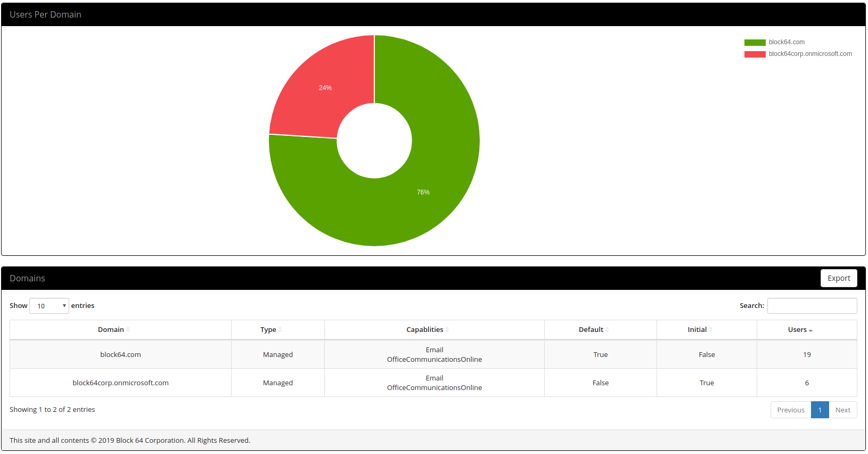This screenshot has height=454, width=868.
Task: Click the copyright footer text
Action: pos(130,440)
